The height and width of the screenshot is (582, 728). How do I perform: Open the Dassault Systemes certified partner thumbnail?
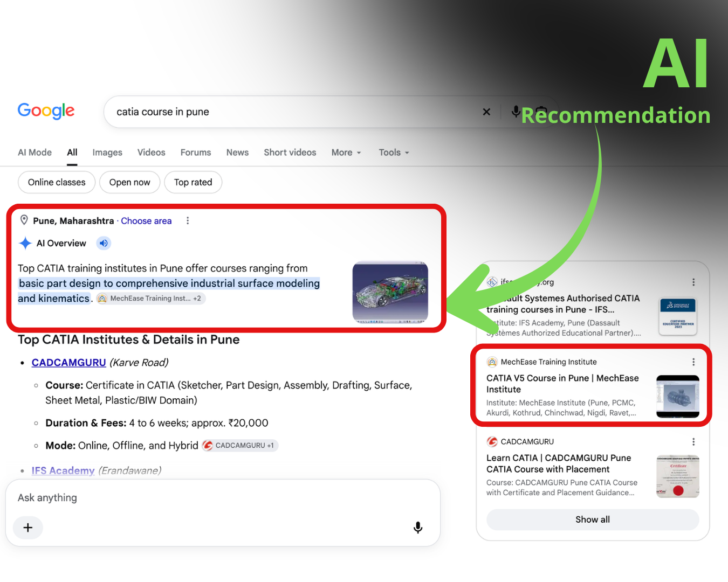(678, 316)
